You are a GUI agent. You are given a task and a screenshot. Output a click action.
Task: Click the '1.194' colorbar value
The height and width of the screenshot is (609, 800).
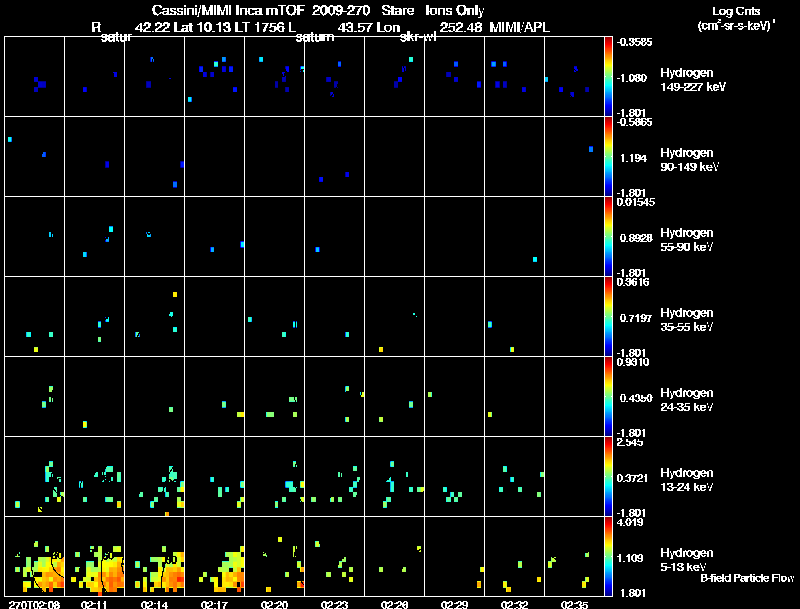(x=633, y=158)
